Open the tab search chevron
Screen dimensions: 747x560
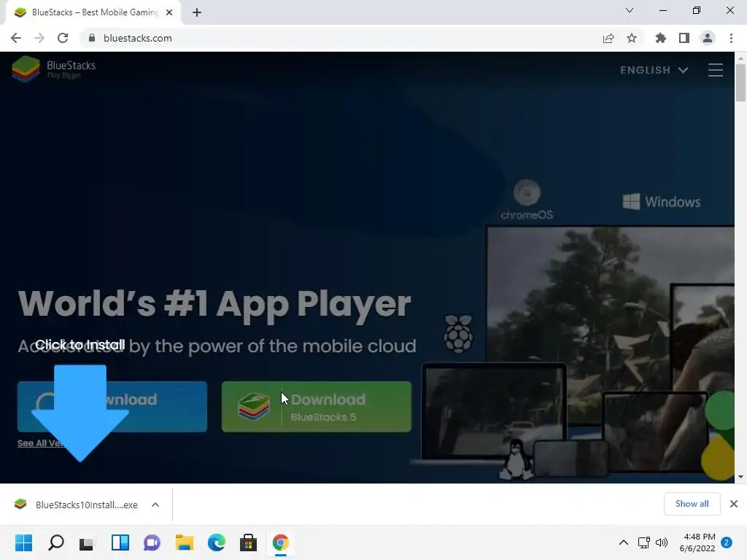630,10
